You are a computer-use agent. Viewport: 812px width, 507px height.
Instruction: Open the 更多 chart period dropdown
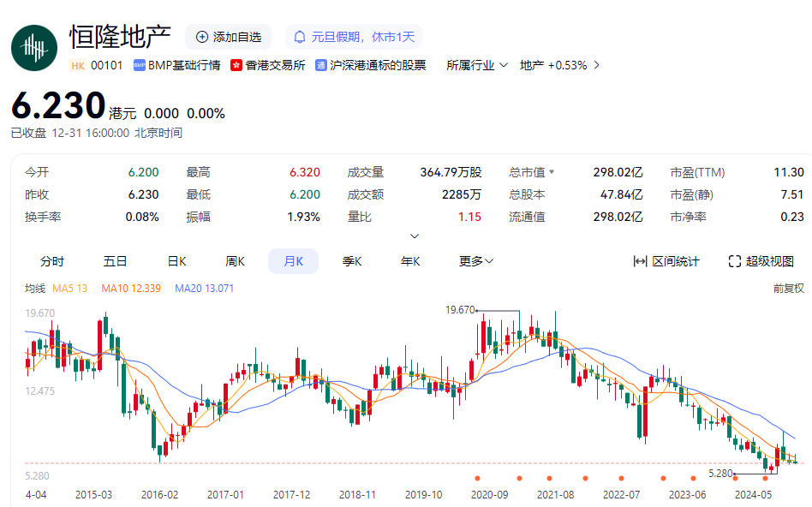(476, 261)
